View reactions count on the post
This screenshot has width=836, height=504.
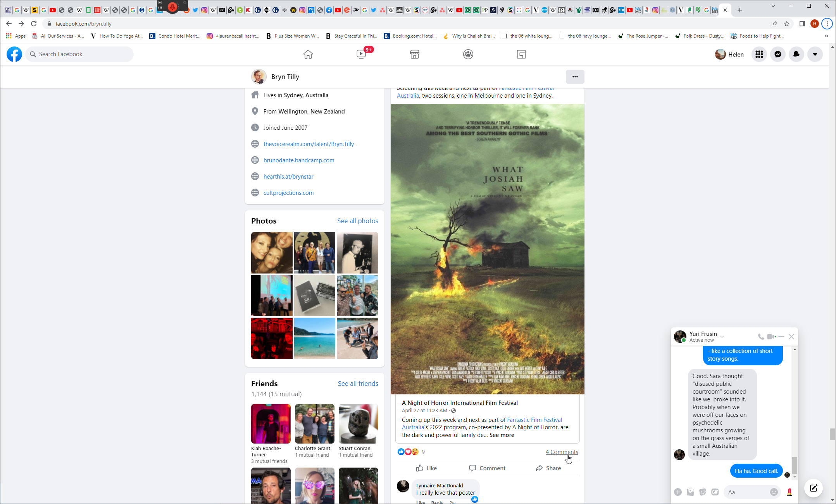click(x=423, y=452)
